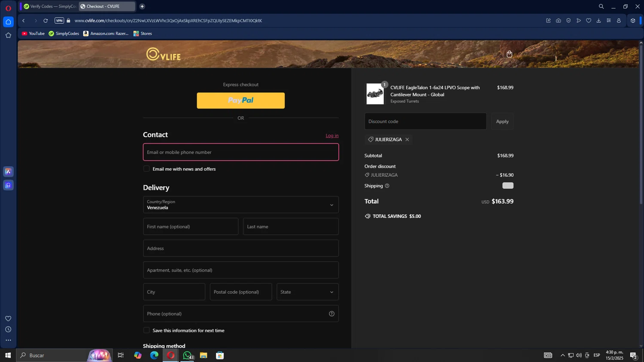The image size is (644, 362).
Task: Focus the Discount code field
Action: [x=425, y=121]
